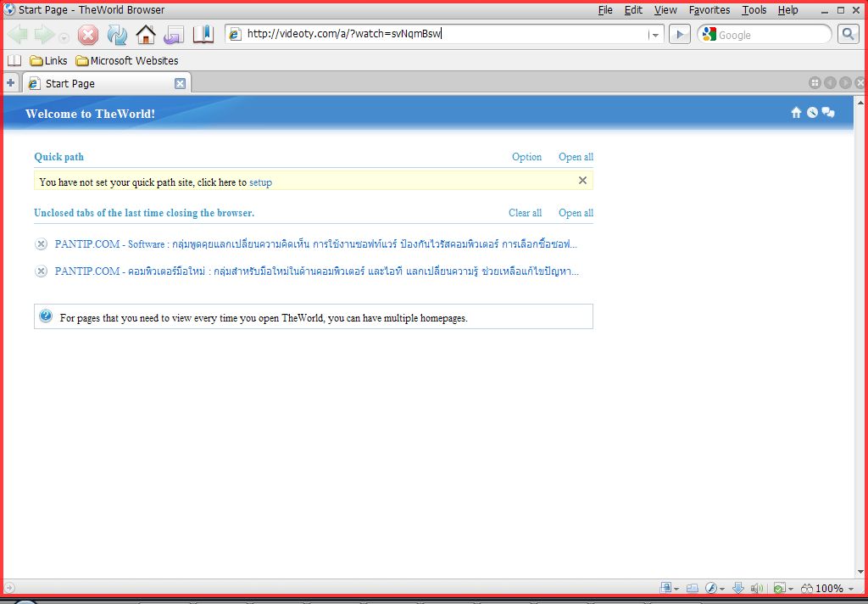
Task: Expand the address bar dropdown arrow
Action: coord(655,35)
